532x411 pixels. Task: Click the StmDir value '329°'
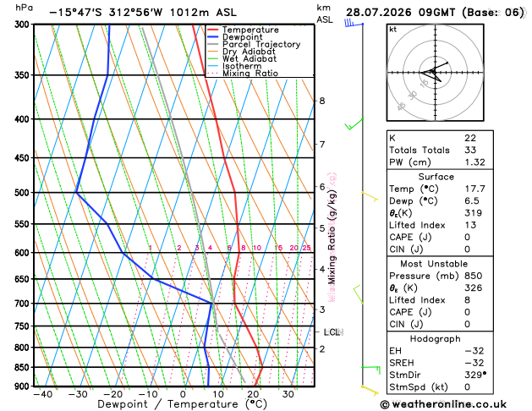pyautogui.click(x=475, y=375)
